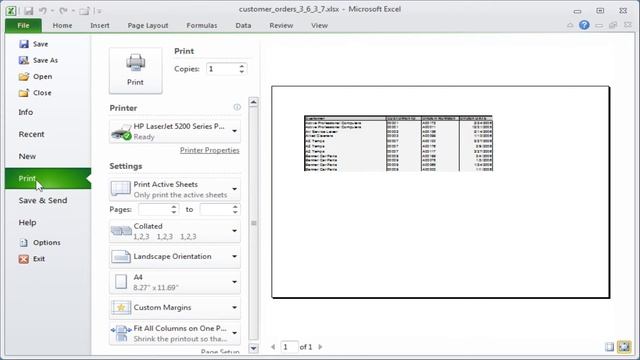640x360 pixels.
Task: Increase the Pages to value spinner
Action: tap(235, 207)
